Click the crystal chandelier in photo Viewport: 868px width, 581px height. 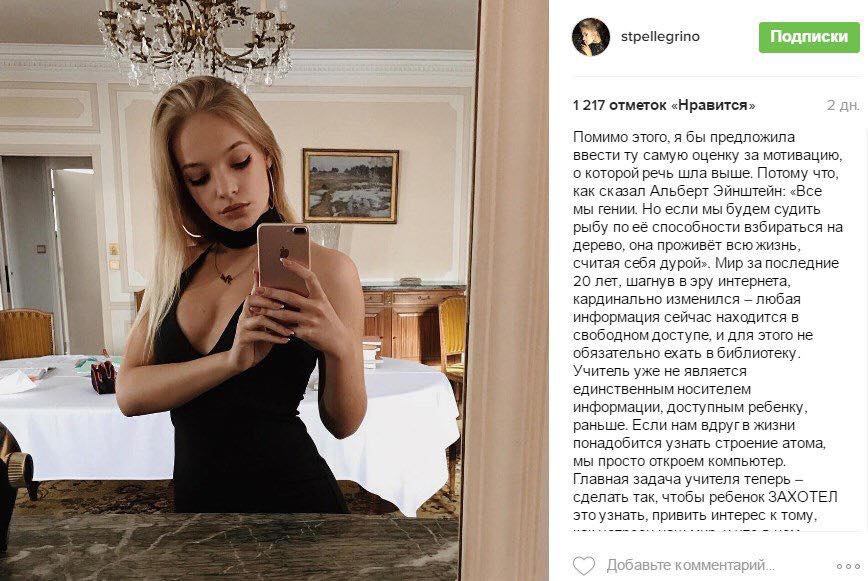(x=197, y=40)
